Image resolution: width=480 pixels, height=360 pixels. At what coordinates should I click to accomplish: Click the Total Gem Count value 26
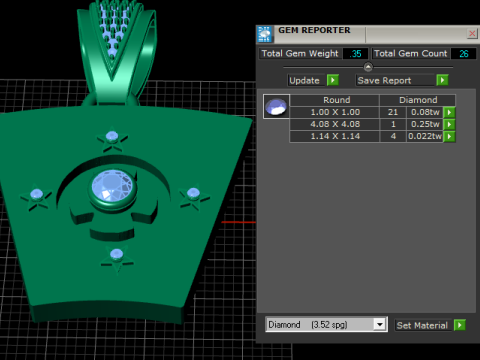pyautogui.click(x=463, y=54)
